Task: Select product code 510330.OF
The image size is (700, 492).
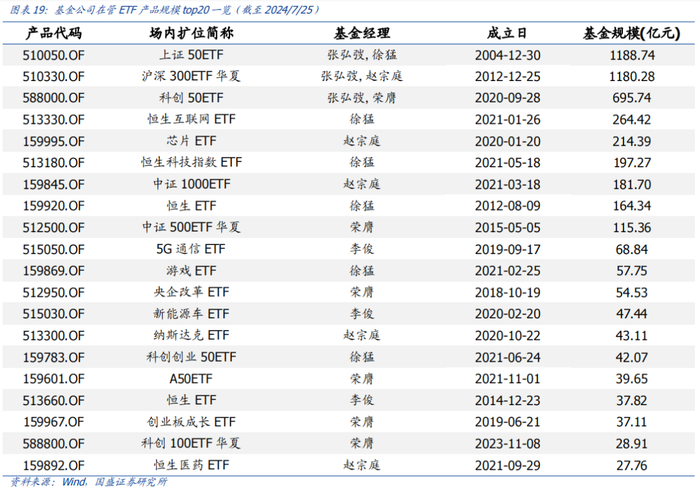Action: pyautogui.click(x=54, y=77)
